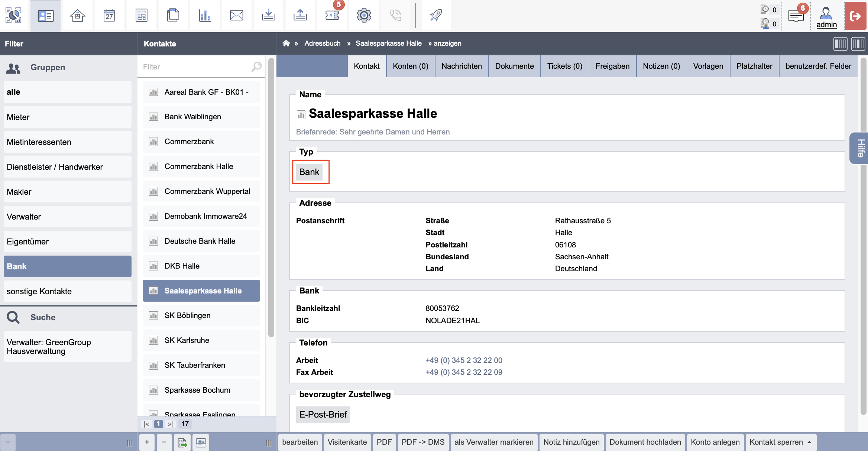Open the messages icon with badge 6
868x451 pixels.
796,15
